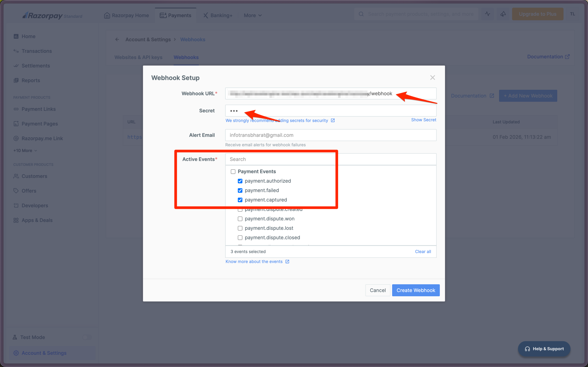Close the Webhook Setup dialog
The height and width of the screenshot is (367, 588).
433,78
